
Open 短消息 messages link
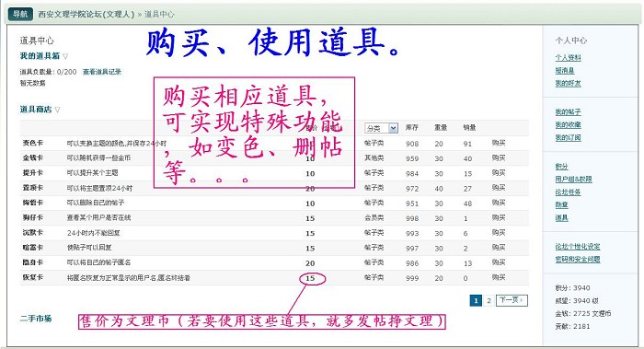click(x=565, y=71)
